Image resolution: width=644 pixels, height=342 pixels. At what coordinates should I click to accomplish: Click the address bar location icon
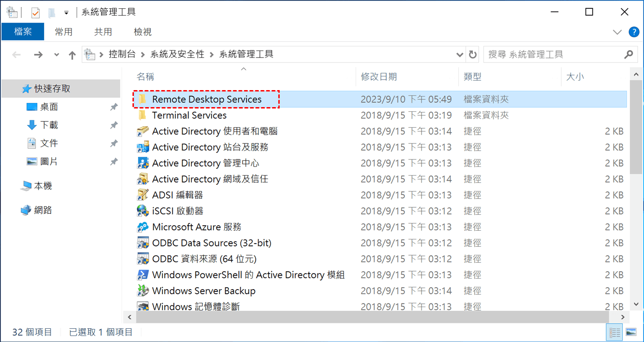90,55
